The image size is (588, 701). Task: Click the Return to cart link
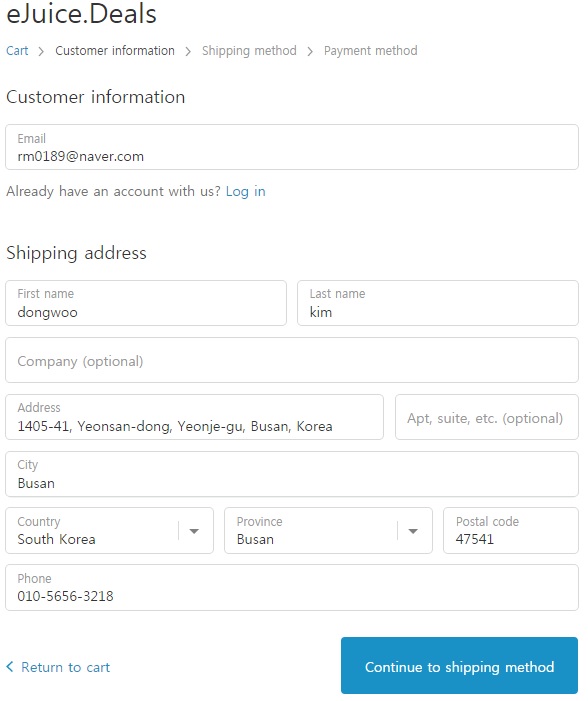tap(58, 667)
